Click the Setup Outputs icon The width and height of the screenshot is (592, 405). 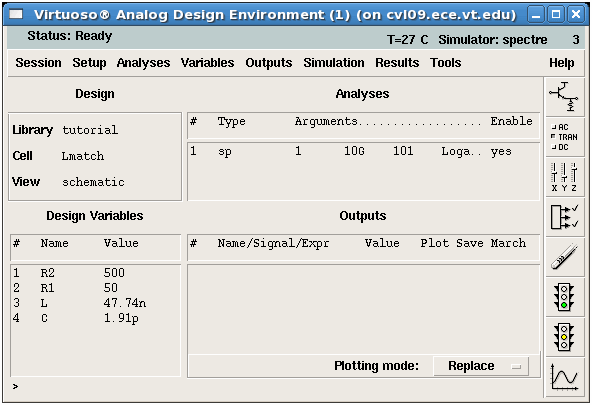coord(564,217)
